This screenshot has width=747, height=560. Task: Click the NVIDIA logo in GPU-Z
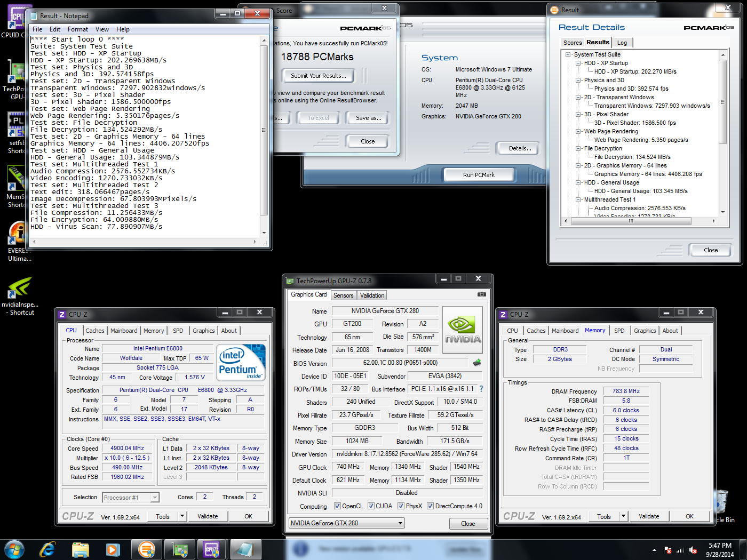click(463, 330)
